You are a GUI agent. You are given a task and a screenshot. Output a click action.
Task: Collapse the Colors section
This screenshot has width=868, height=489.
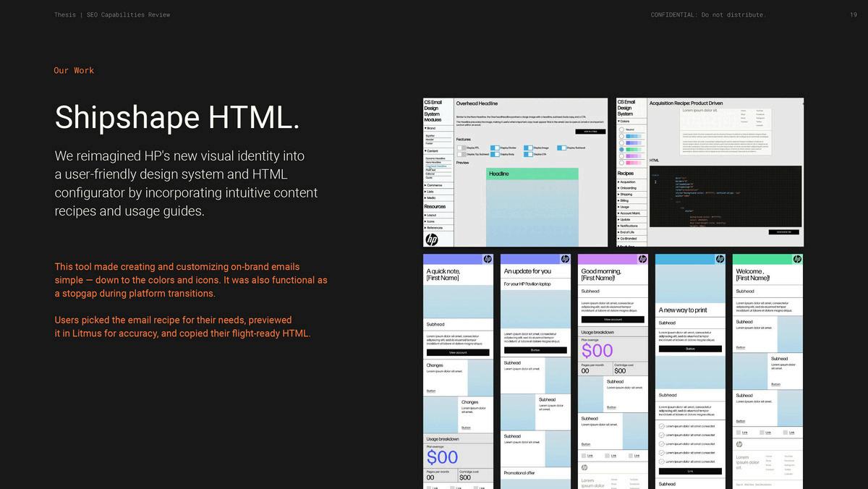pos(631,122)
